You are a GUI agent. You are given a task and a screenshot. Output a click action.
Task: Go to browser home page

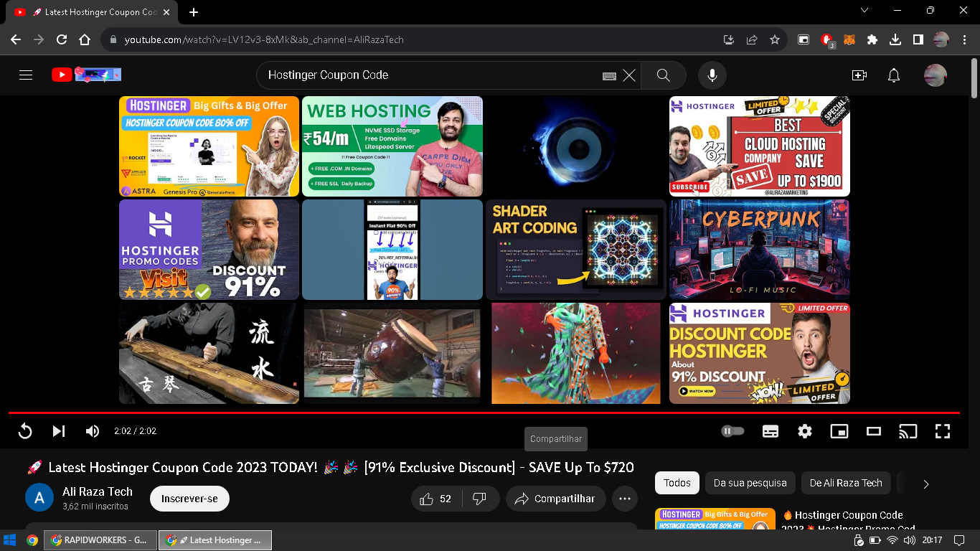[x=85, y=39]
